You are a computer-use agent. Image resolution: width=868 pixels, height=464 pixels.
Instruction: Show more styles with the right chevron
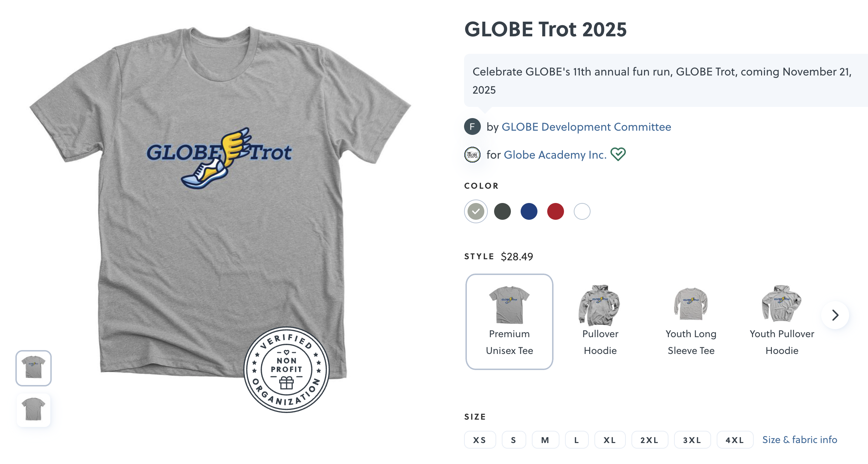click(x=835, y=315)
